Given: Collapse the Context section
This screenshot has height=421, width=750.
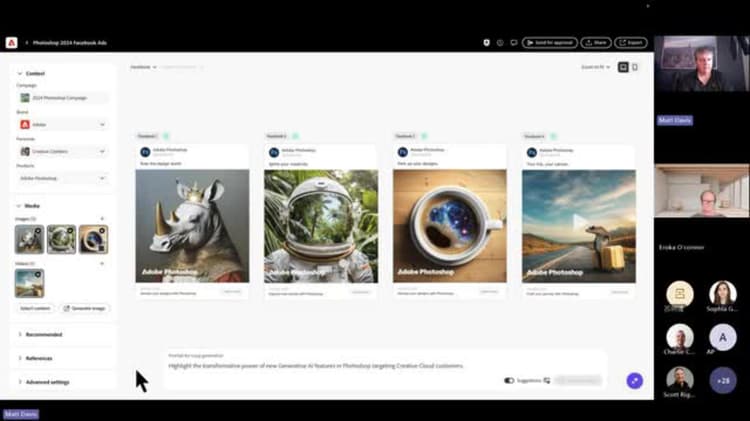Looking at the screenshot, I should point(20,73).
